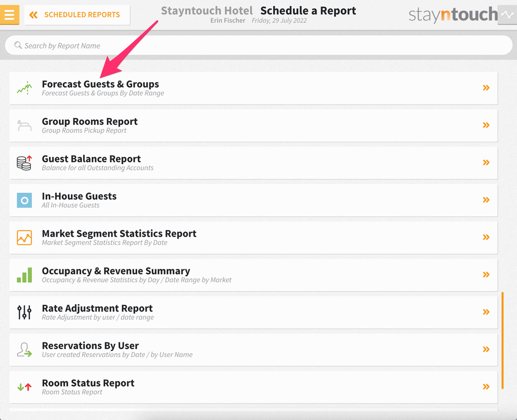
Task: Click 'Group Rooms Pickup Report' subtitle
Action: coord(84,130)
